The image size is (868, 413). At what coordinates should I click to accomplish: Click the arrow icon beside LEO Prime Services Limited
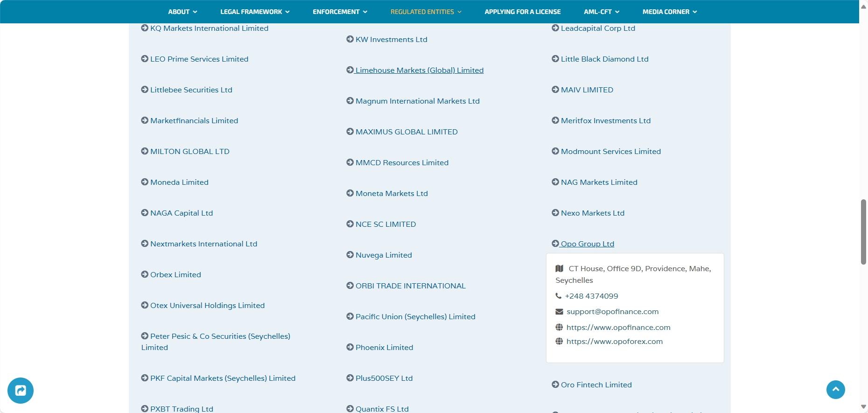point(145,59)
